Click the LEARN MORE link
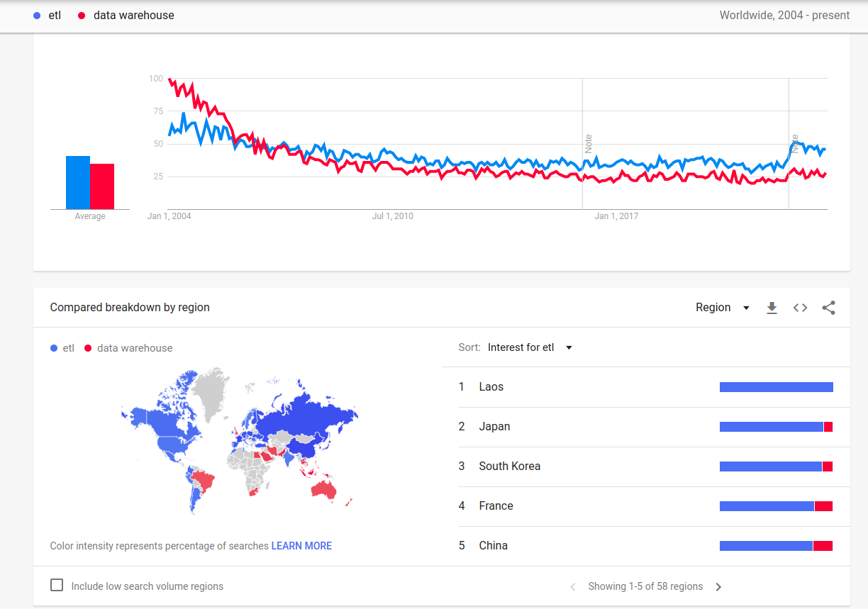Screen dimensions: 868x609 [x=301, y=546]
